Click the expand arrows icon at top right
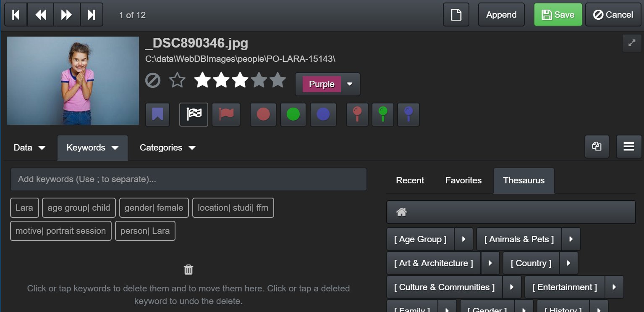The width and height of the screenshot is (644, 312). pos(631,43)
